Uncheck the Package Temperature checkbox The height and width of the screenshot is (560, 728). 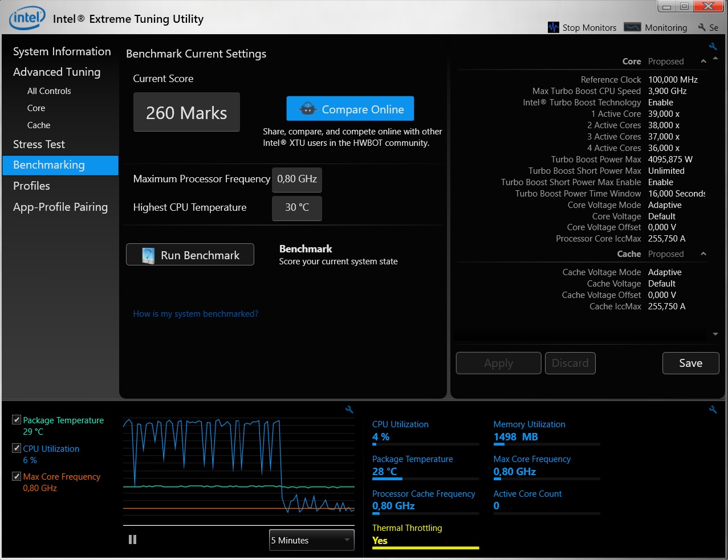[17, 420]
